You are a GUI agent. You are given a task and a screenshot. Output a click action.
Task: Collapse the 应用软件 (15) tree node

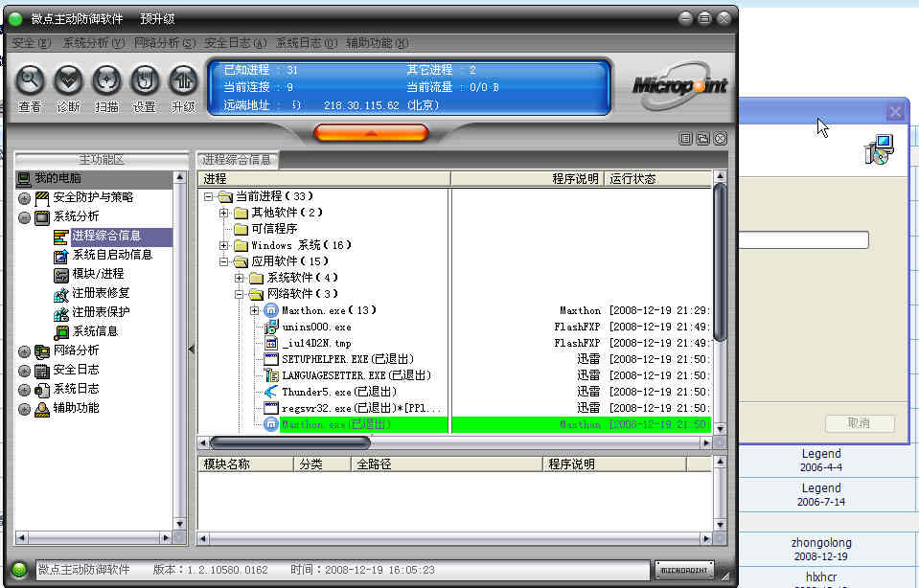click(x=224, y=261)
